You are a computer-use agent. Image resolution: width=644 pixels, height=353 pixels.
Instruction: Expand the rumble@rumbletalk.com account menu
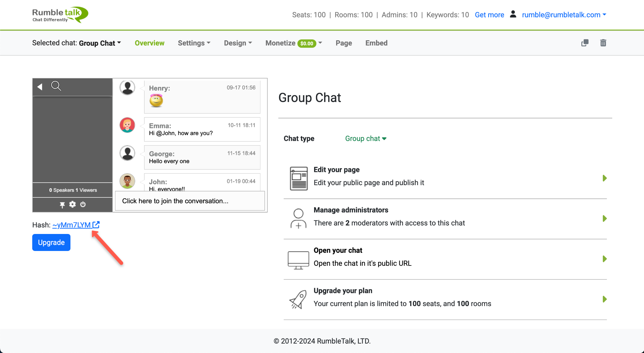(564, 15)
